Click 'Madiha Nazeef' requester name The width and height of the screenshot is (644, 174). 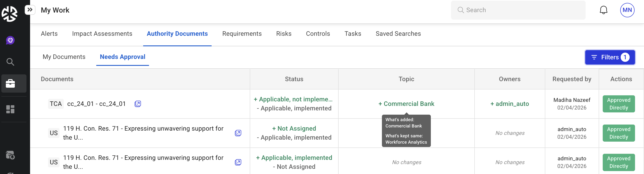tap(572, 100)
